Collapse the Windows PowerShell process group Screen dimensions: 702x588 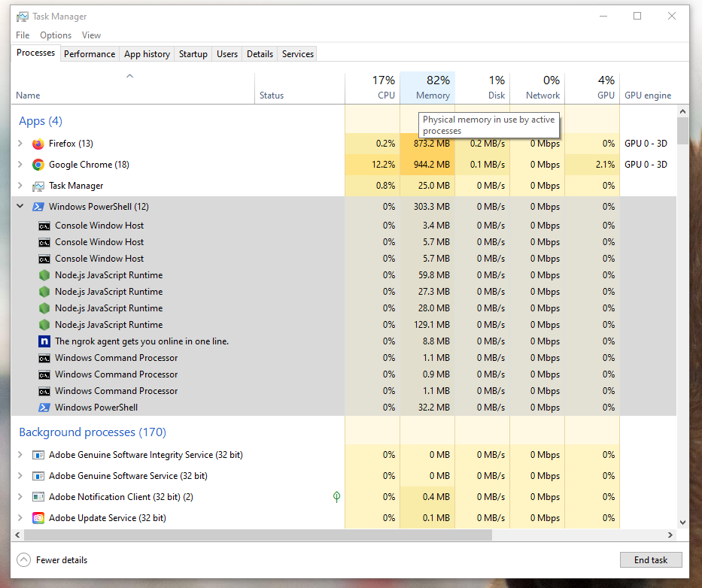coord(19,206)
